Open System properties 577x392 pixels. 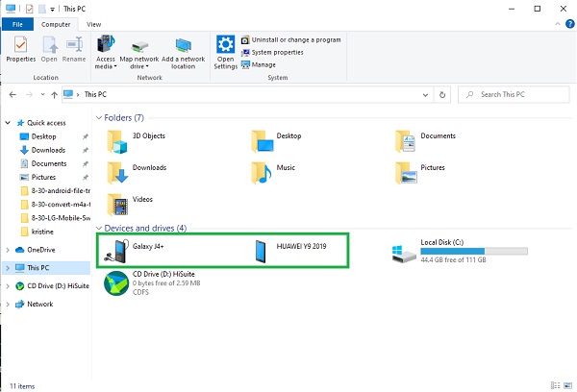272,52
